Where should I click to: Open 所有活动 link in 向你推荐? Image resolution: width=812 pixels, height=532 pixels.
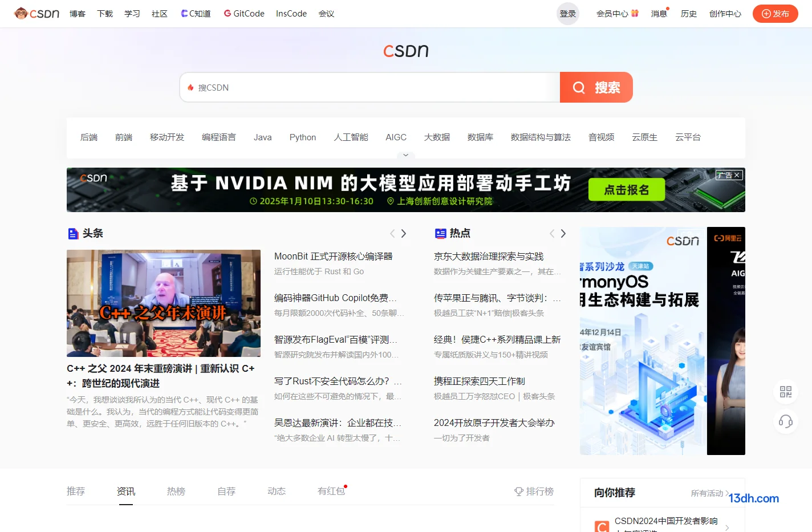tap(710, 493)
